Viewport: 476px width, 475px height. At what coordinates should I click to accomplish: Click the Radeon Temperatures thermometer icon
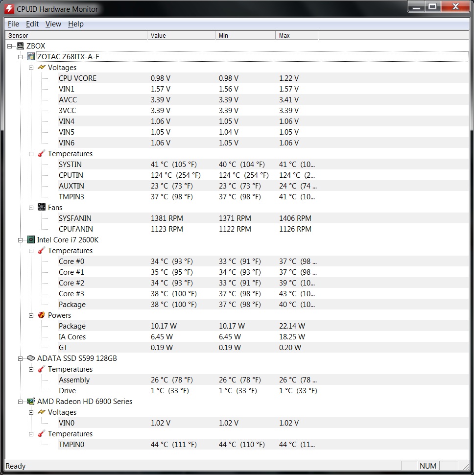tap(42, 434)
